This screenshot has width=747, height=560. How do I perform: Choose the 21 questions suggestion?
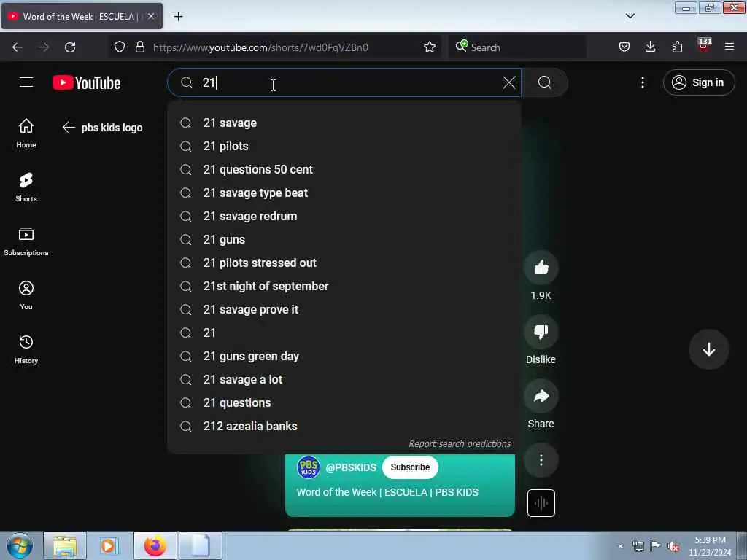click(x=344, y=402)
